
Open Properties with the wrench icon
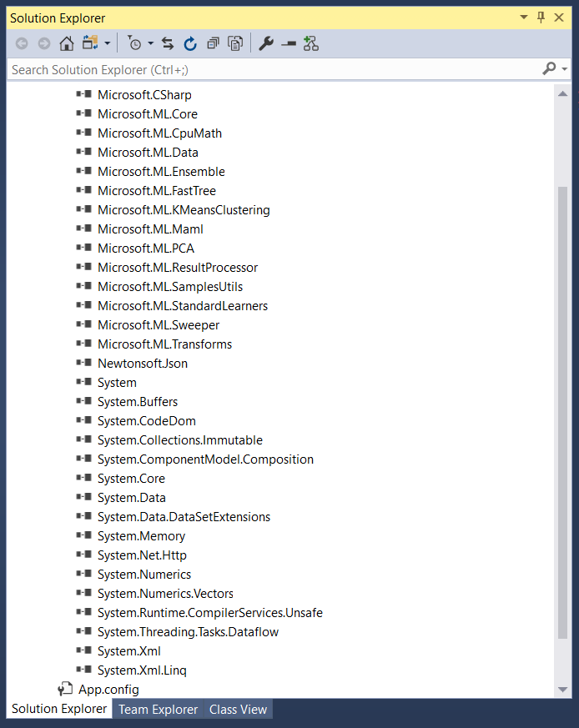click(x=266, y=43)
